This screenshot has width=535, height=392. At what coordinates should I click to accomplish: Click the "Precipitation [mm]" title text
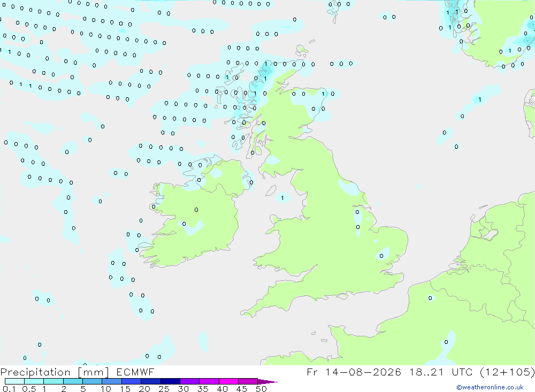[55, 372]
